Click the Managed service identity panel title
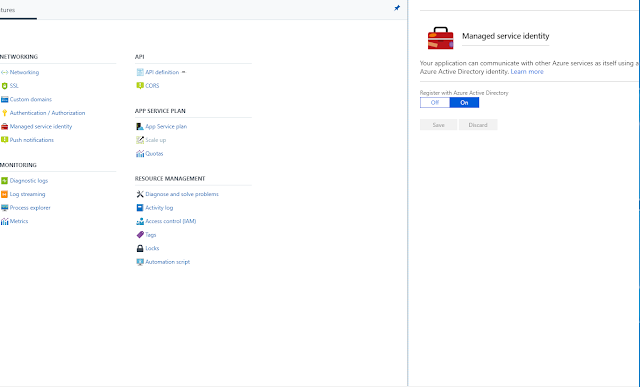 click(506, 36)
